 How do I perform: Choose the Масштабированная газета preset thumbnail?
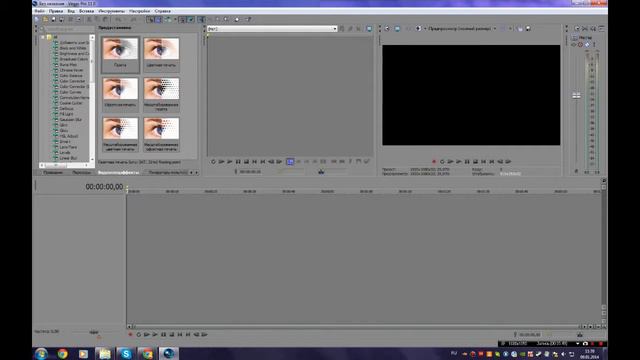click(x=161, y=95)
